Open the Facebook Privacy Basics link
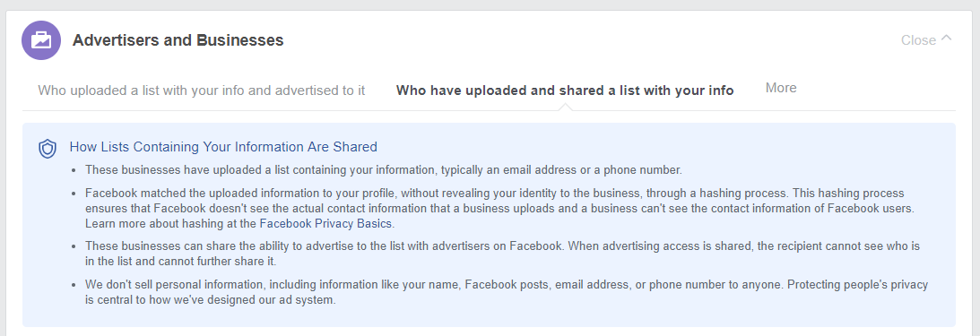 pos(325,224)
